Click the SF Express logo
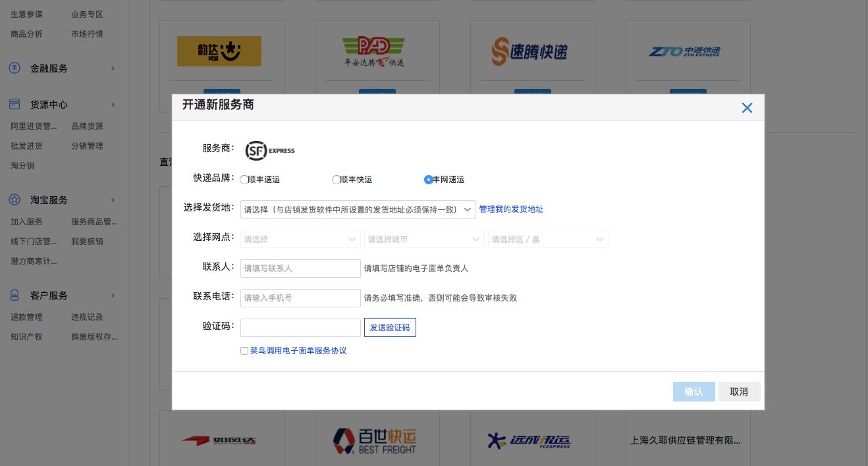The width and height of the screenshot is (868, 466). [270, 151]
